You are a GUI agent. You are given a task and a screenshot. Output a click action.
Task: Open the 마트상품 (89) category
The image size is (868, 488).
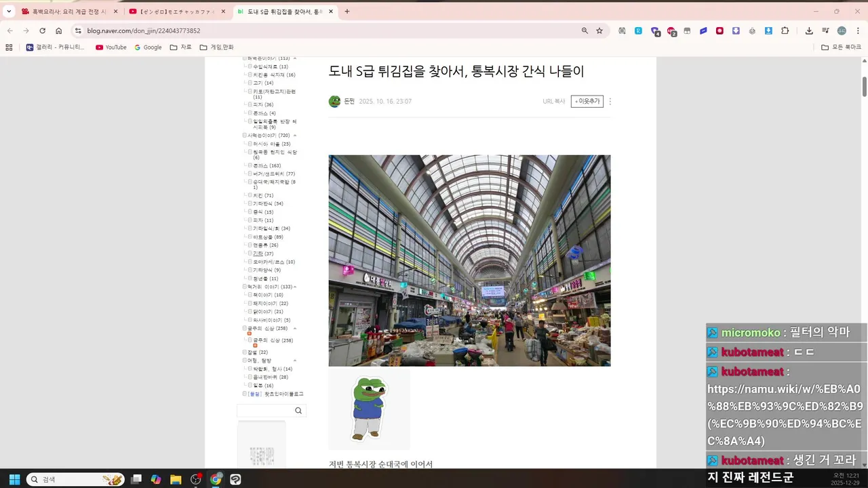tap(268, 237)
